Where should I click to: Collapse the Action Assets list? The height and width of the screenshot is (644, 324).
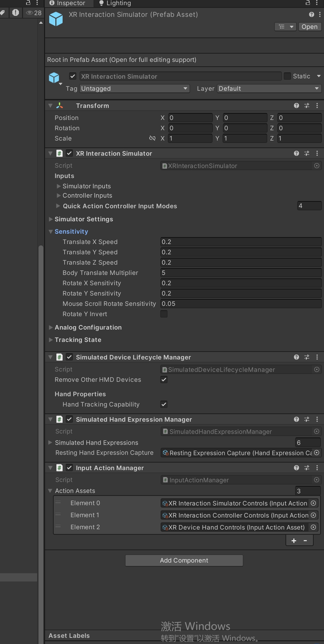(x=50, y=491)
